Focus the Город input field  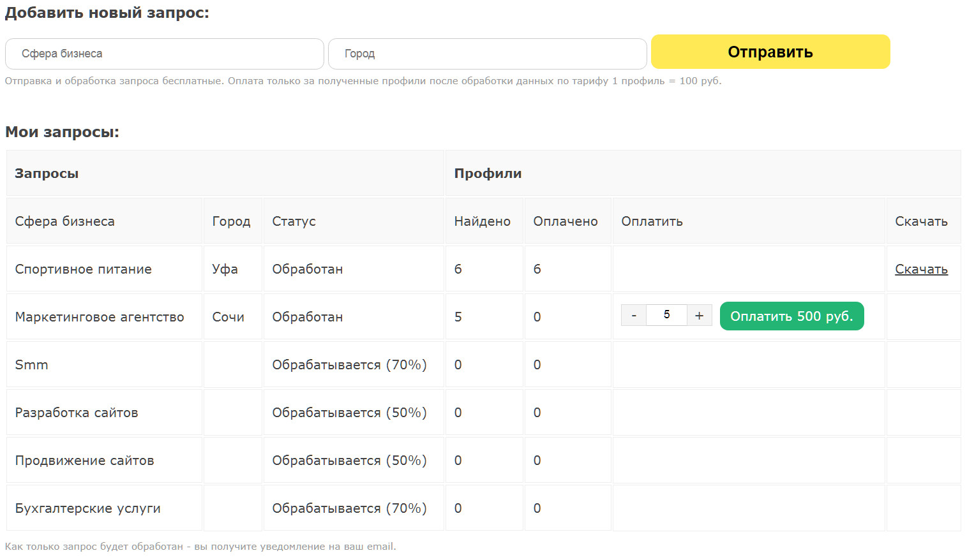[488, 54]
